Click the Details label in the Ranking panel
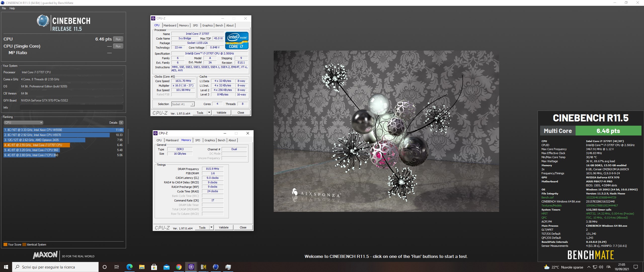 [x=113, y=123]
